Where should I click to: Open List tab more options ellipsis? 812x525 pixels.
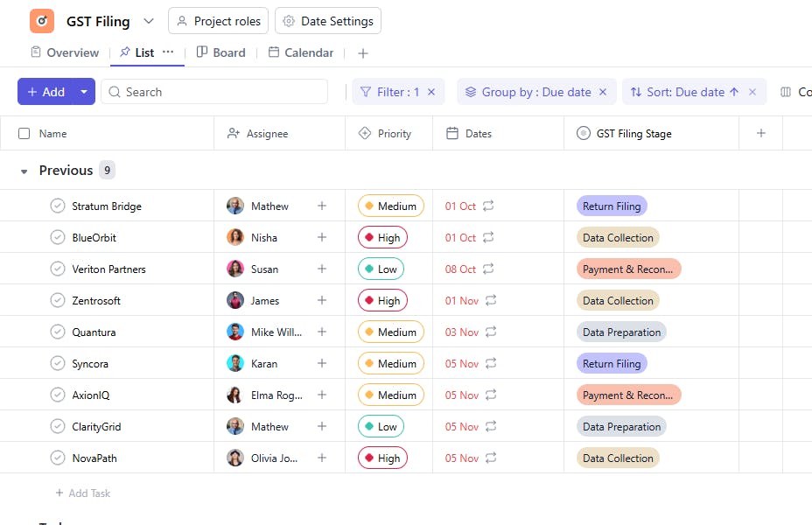click(x=168, y=52)
